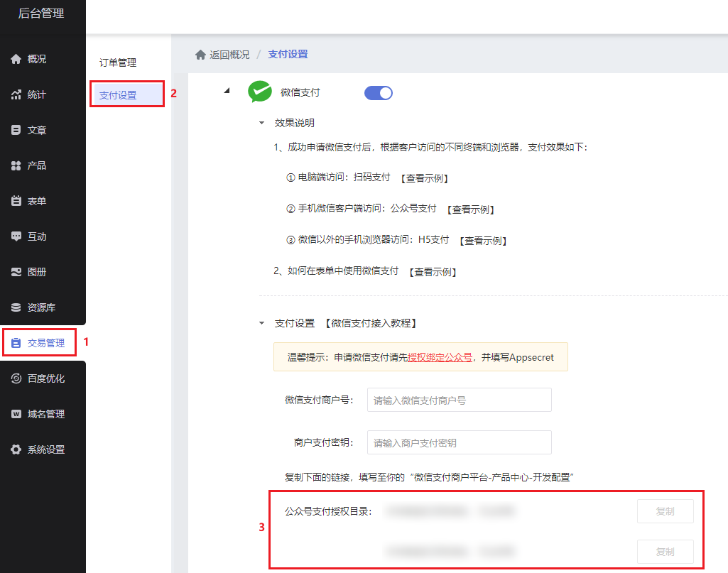View example for 如何在表单中使用微信支付
The image size is (728, 573).
tap(433, 272)
